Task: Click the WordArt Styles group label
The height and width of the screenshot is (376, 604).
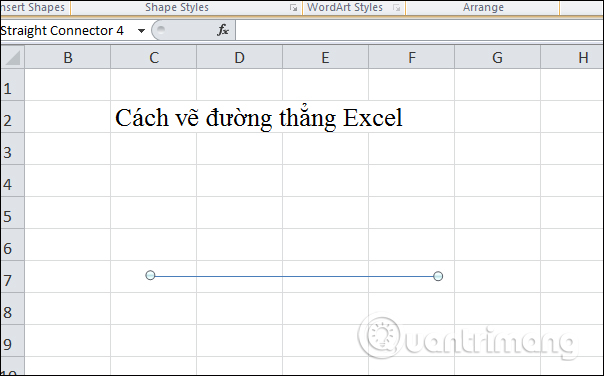Action: click(345, 7)
